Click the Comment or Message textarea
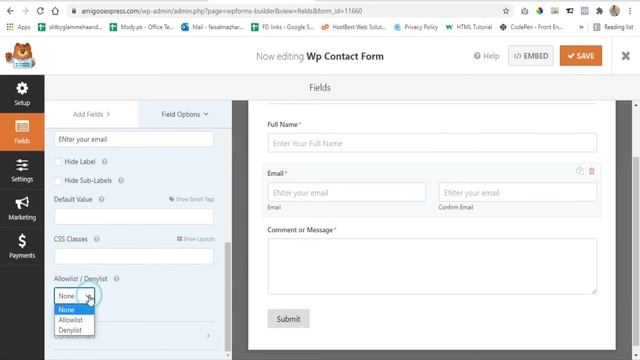The image size is (640, 360). pos(432,267)
